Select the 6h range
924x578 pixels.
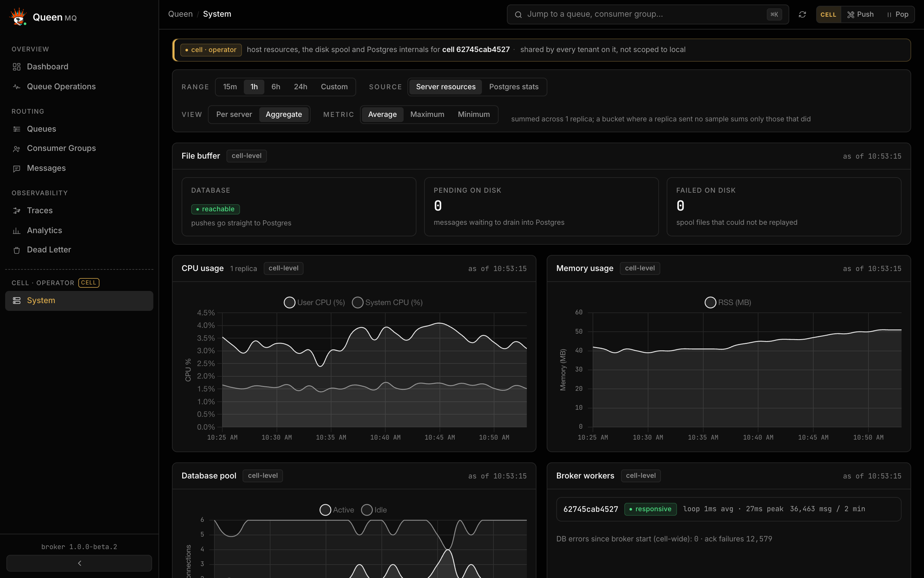pos(276,87)
